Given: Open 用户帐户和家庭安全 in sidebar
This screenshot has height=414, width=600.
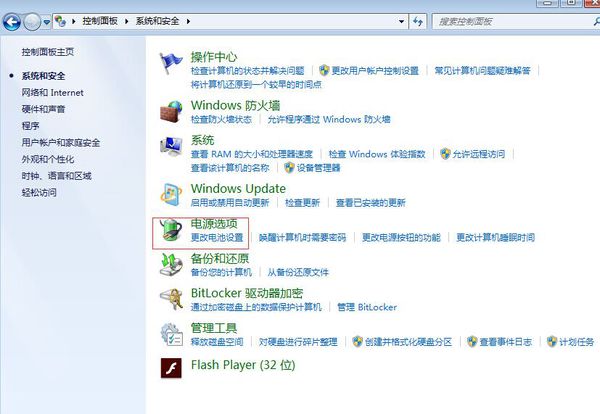Looking at the screenshot, I should point(61,142).
